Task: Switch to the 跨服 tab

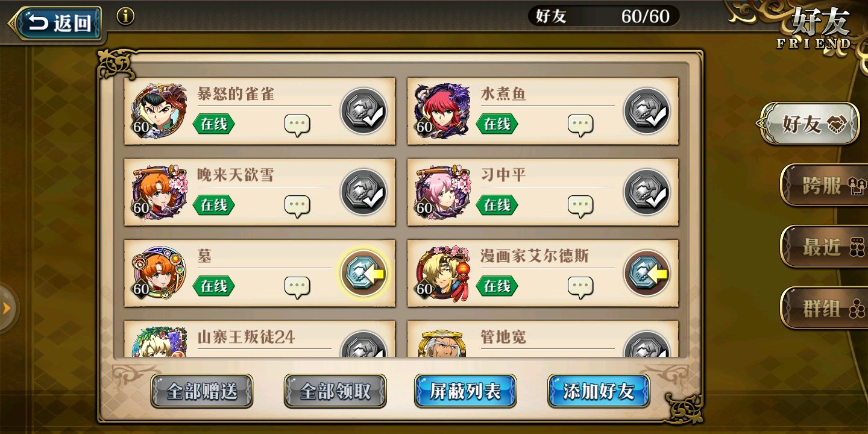Action: pos(824,186)
